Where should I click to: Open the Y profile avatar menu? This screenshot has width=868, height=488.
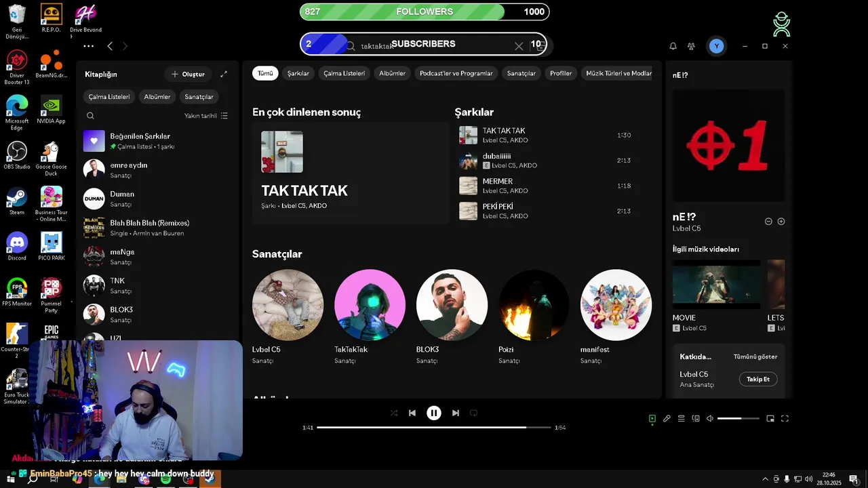[716, 46]
